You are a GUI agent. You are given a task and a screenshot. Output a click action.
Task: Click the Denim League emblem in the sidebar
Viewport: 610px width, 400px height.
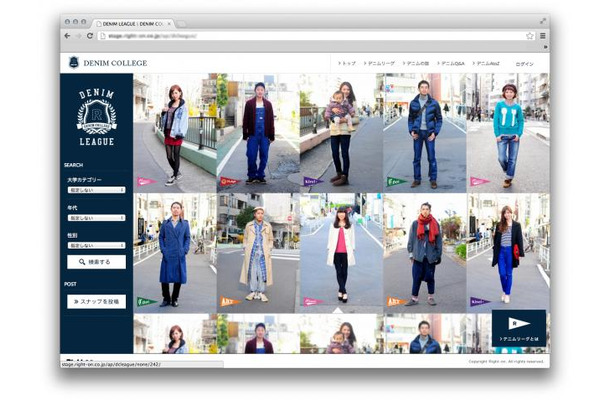pos(96,117)
